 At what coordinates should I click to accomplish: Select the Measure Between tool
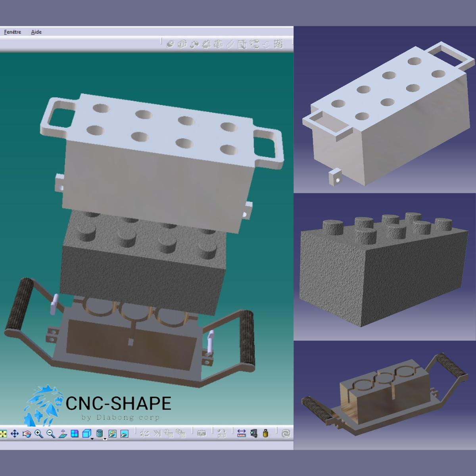(x=242, y=434)
